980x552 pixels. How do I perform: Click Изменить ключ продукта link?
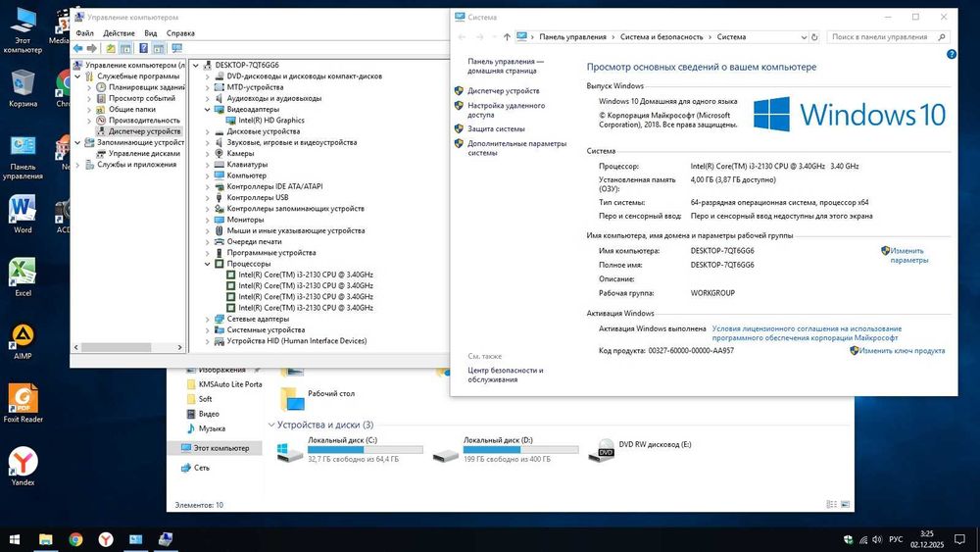[x=902, y=351]
